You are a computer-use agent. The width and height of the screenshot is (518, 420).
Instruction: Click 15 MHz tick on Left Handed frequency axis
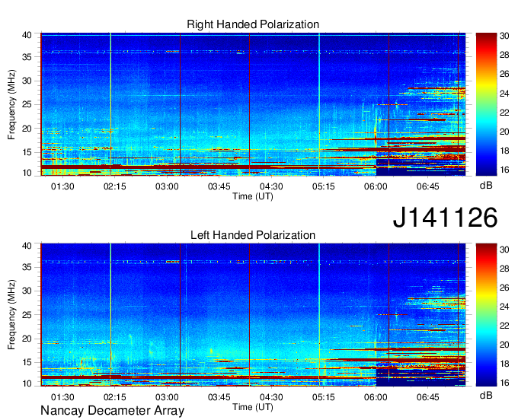tap(27, 363)
